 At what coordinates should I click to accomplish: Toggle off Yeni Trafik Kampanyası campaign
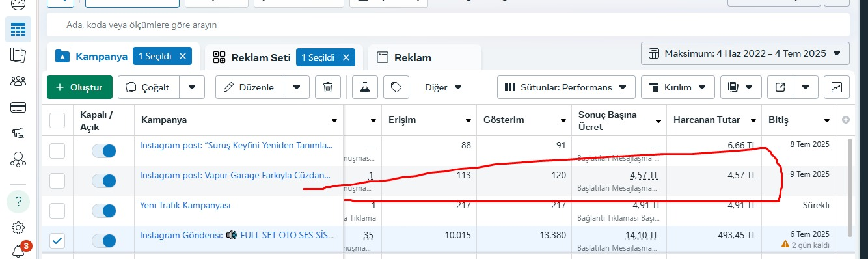[x=103, y=211]
